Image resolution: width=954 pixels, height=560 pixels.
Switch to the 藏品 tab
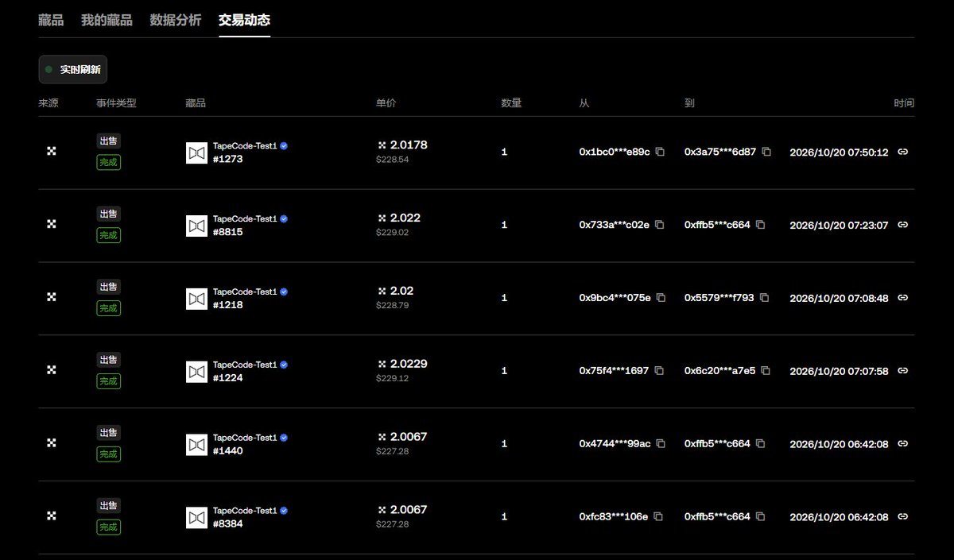(x=51, y=20)
